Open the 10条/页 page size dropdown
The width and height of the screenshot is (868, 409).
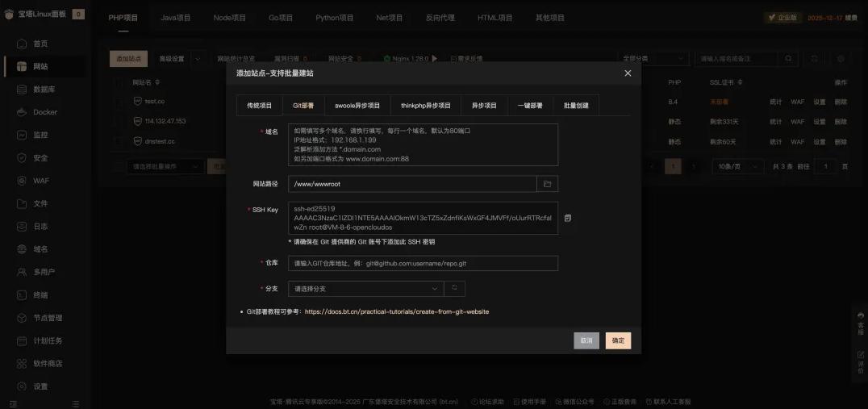(x=738, y=166)
